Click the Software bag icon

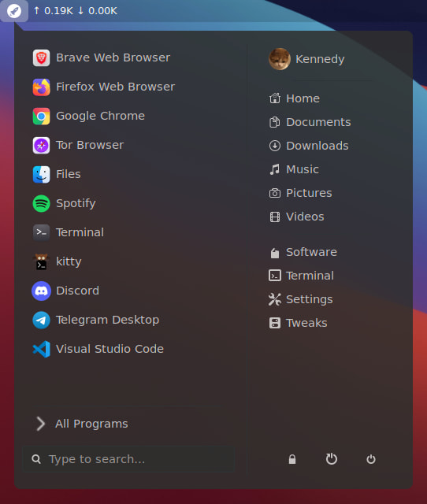coord(275,253)
